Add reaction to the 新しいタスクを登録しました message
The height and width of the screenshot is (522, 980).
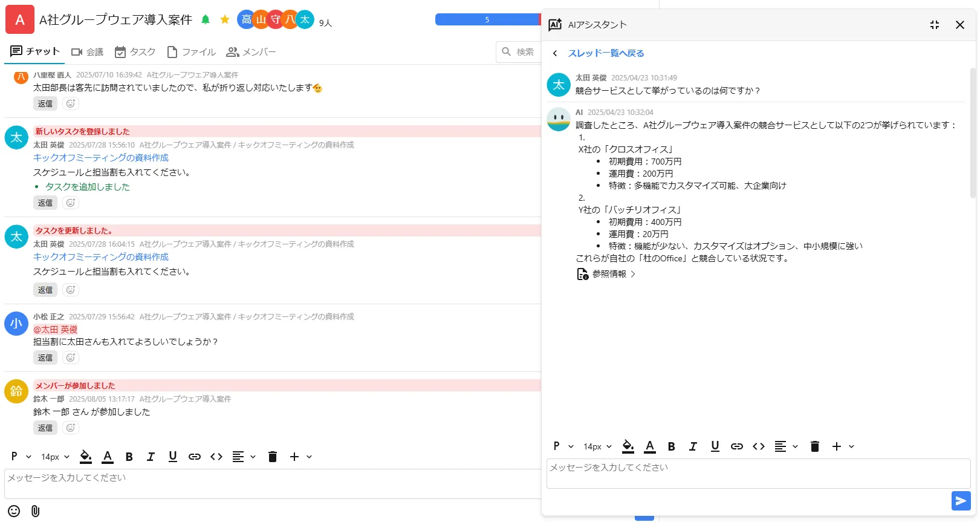[x=71, y=203]
